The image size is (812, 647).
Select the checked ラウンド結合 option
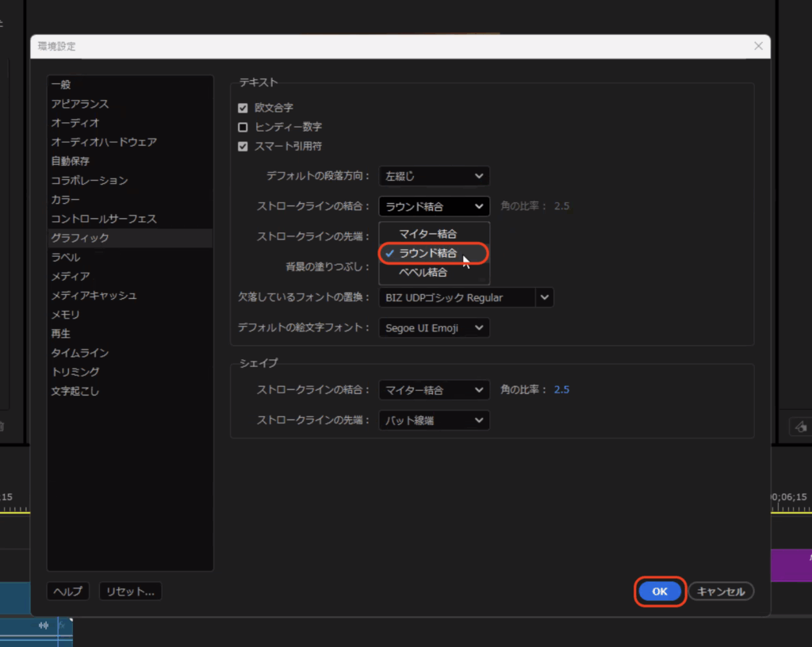coord(428,253)
